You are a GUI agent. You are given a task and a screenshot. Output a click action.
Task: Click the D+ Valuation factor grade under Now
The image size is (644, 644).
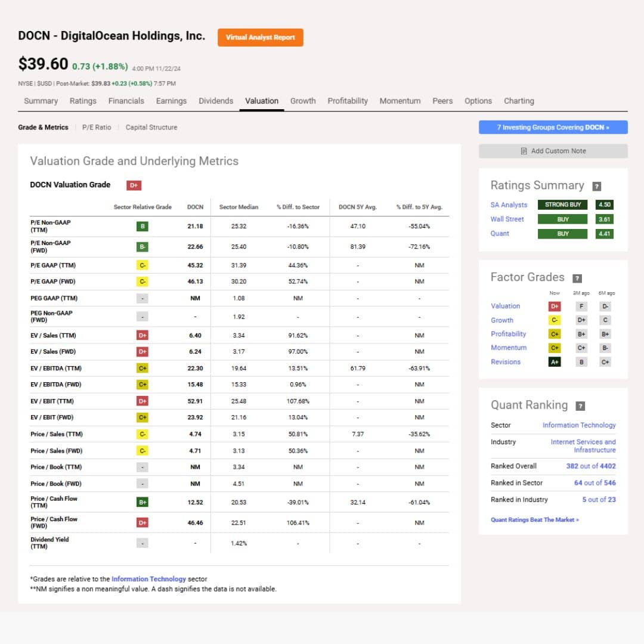pos(555,306)
